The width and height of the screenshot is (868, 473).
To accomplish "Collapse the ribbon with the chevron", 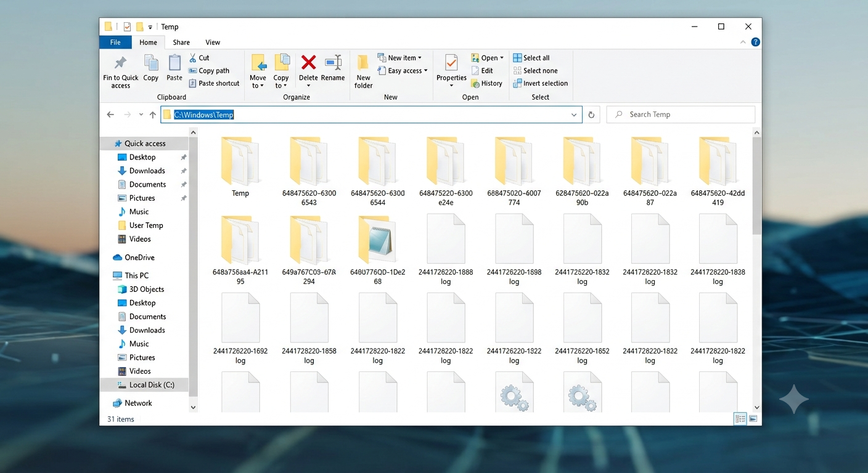I will (743, 42).
